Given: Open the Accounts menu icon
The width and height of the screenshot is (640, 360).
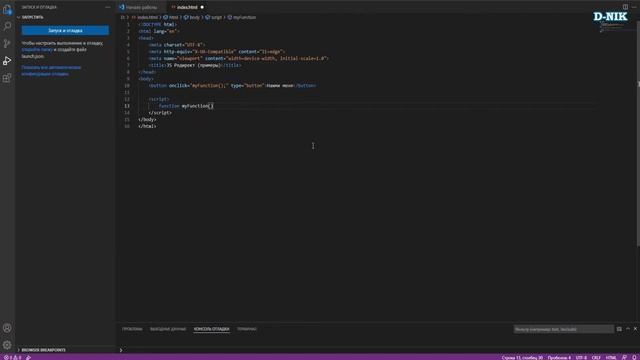Looking at the screenshot, I should tap(7, 328).
